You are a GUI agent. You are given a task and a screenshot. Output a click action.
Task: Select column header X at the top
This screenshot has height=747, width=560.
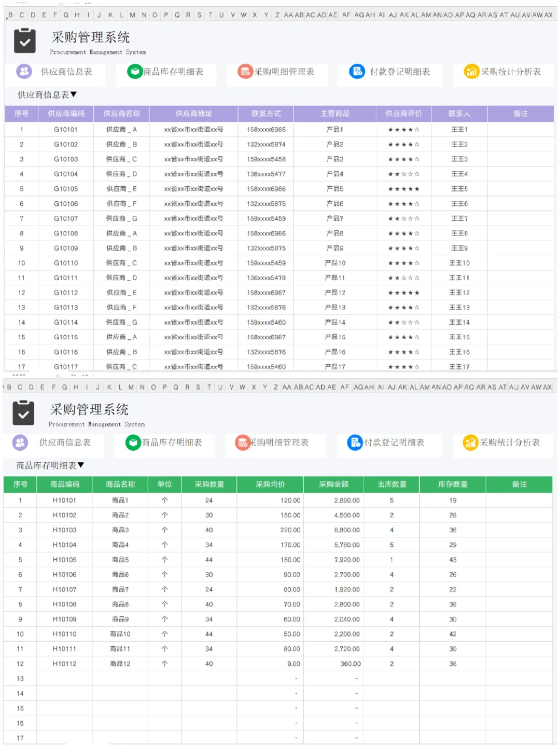(x=254, y=16)
